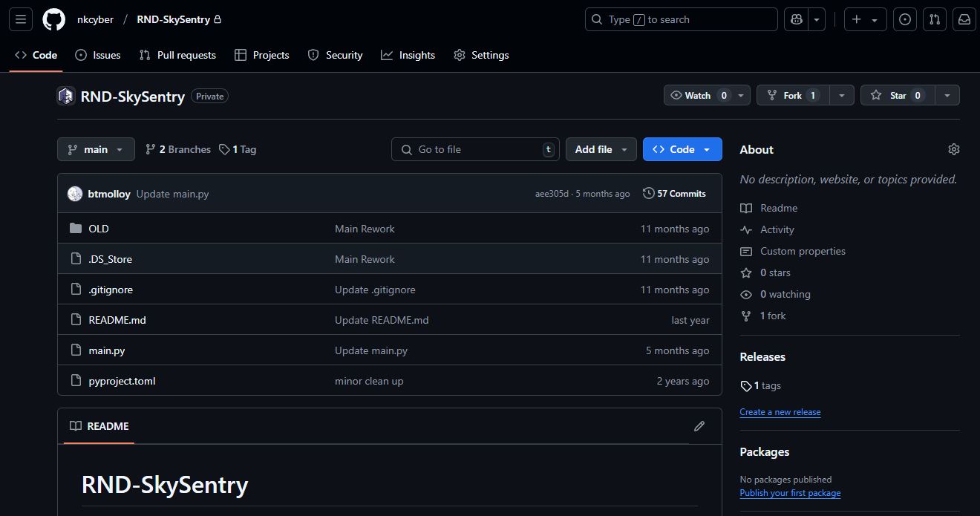Switch to the Projects tab
Image resolution: width=980 pixels, height=516 pixels.
[x=261, y=55]
